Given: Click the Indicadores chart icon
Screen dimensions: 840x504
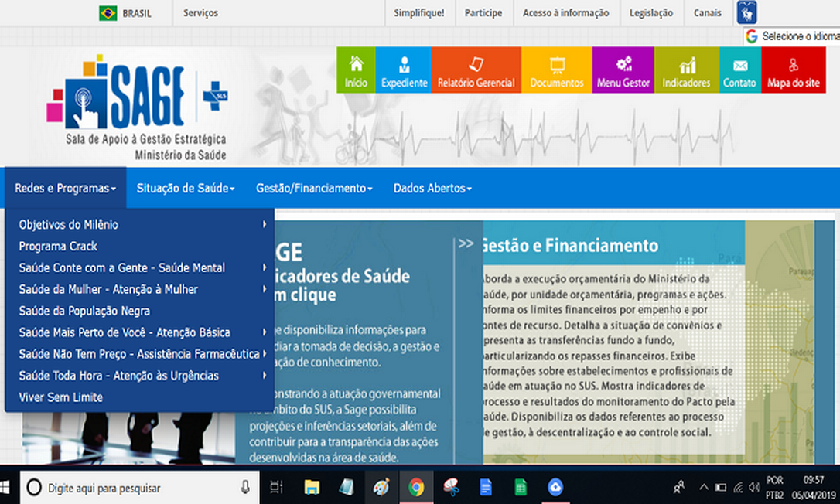Looking at the screenshot, I should click(686, 70).
